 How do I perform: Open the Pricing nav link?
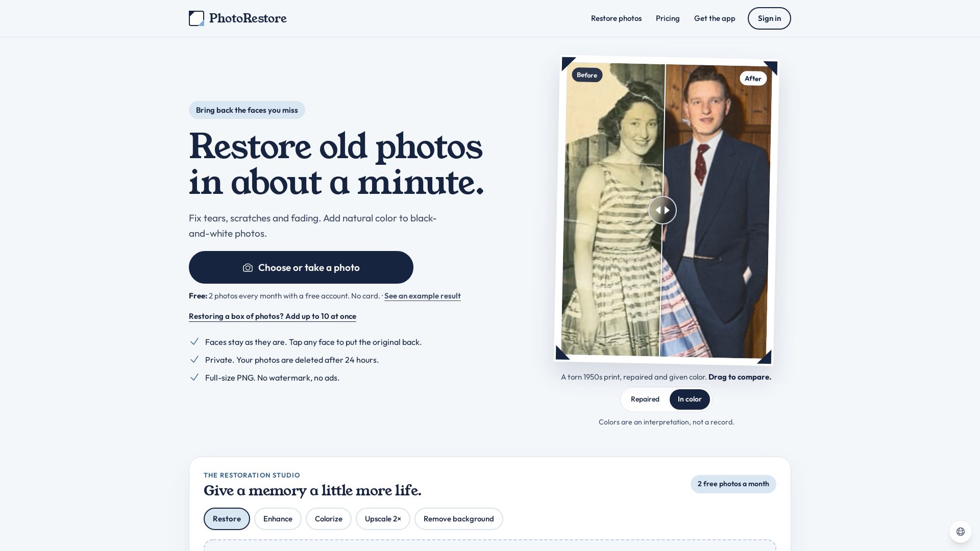668,18
